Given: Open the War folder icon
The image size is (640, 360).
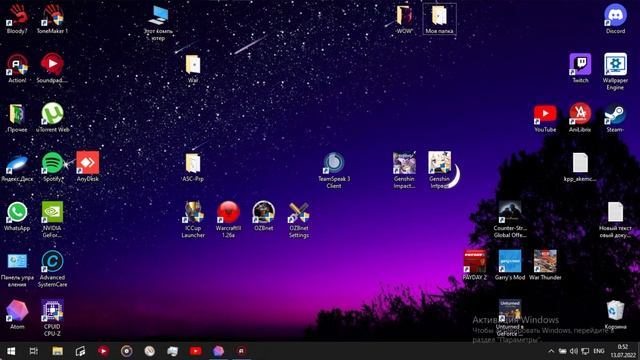Looking at the screenshot, I should coord(193,68).
